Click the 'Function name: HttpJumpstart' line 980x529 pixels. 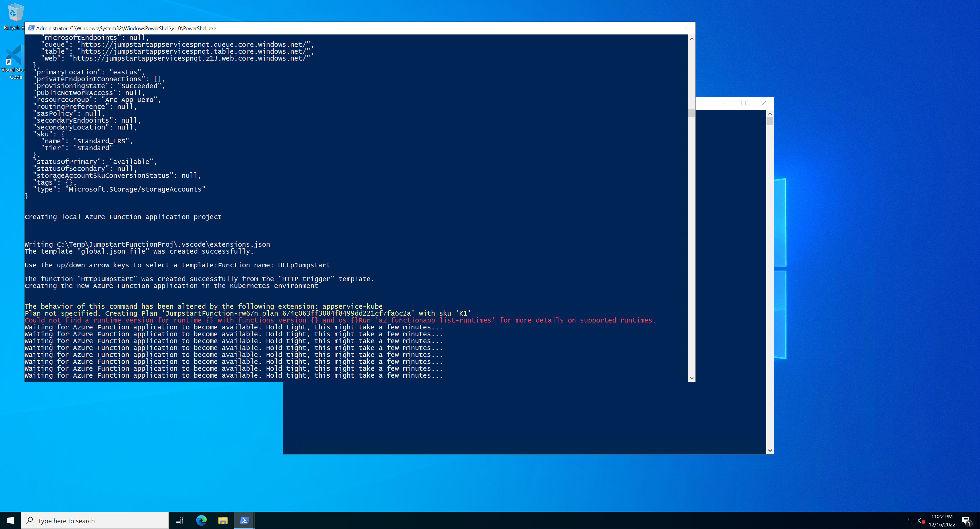(177, 265)
